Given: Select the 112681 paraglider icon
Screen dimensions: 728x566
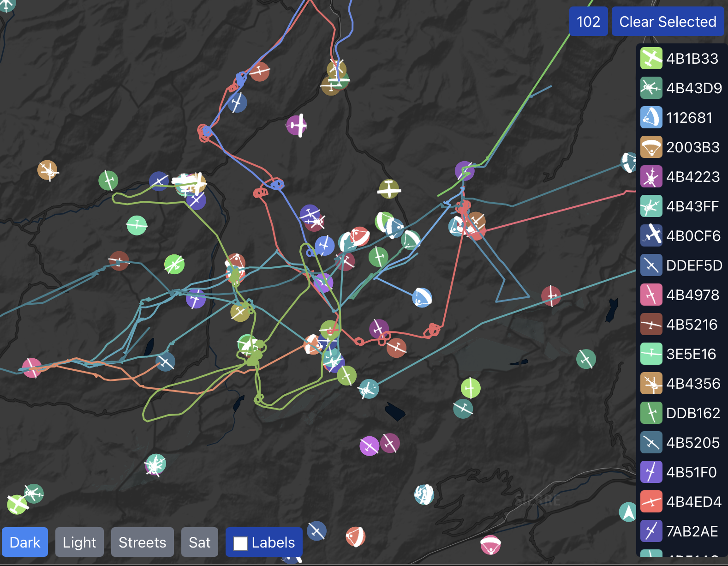Looking at the screenshot, I should tap(651, 118).
